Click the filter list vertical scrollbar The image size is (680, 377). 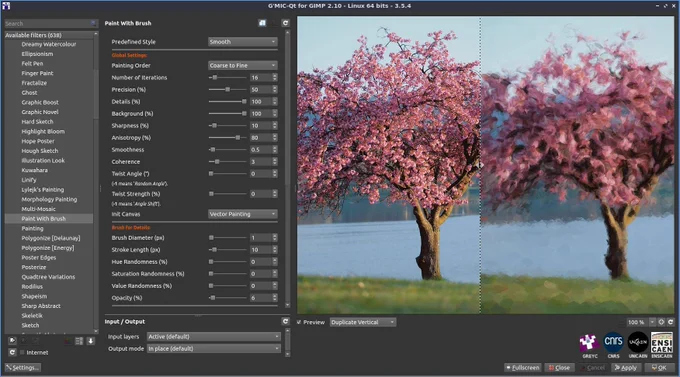pyautogui.click(x=96, y=182)
